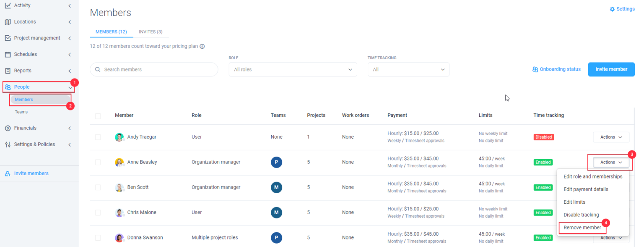Choose Remove member from the Actions menu

point(582,227)
